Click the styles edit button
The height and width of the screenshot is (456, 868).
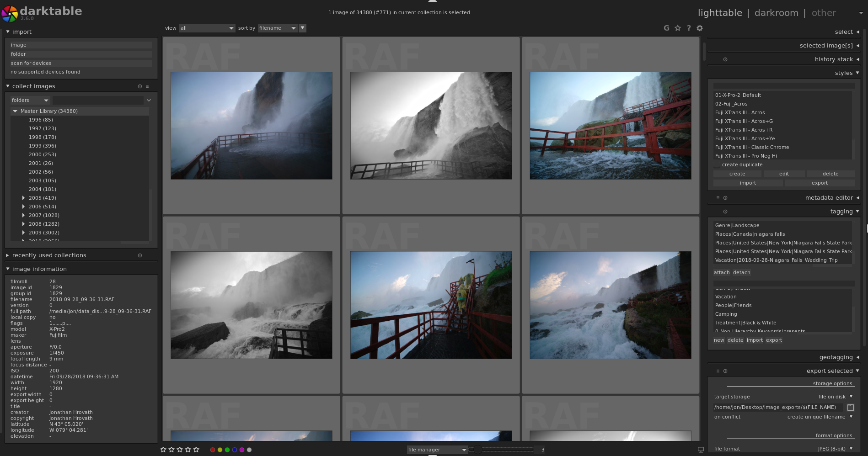[784, 174]
